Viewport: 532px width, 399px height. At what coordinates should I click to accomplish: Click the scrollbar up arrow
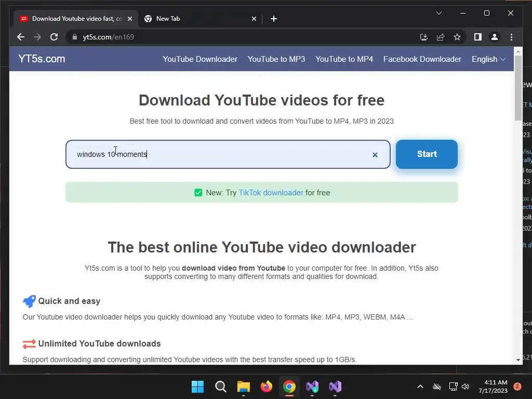pos(518,52)
